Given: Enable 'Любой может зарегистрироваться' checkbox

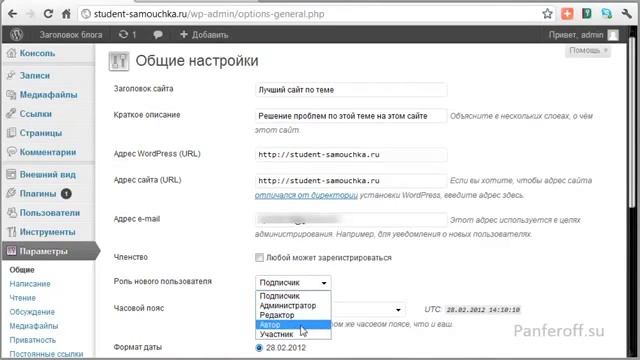Looking at the screenshot, I should (x=259, y=258).
